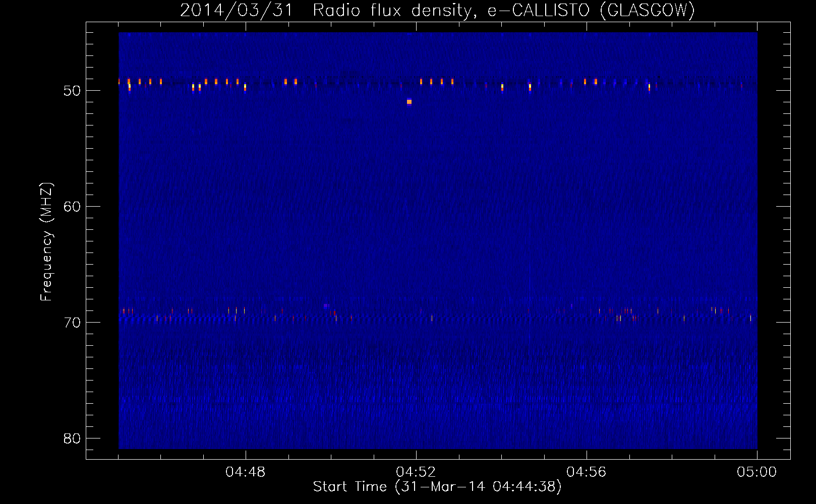Click the "Start Time (31-Mar-14 04:44:38)" label
Image resolution: width=816 pixels, height=504 pixels.
tap(437, 487)
